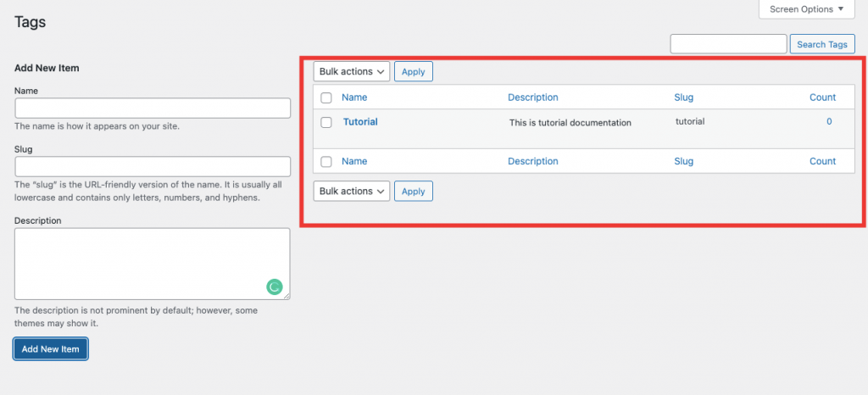Click the Search Tags button
Screen dimensions: 868x395
point(822,44)
